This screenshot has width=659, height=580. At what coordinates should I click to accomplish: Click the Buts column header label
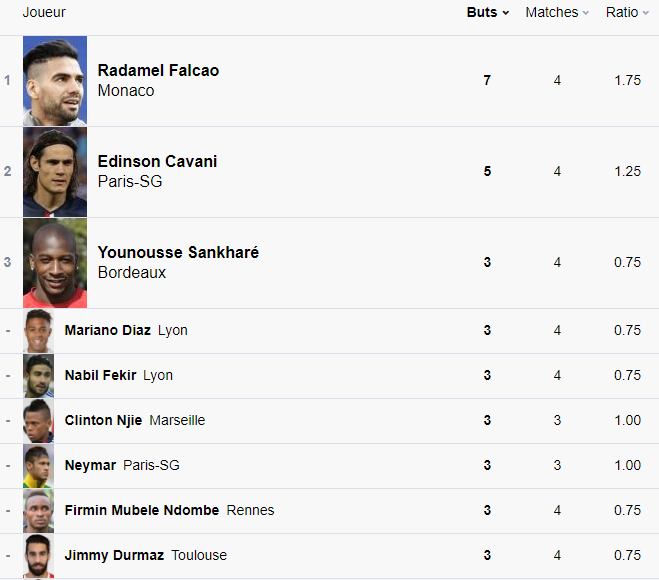(x=481, y=13)
